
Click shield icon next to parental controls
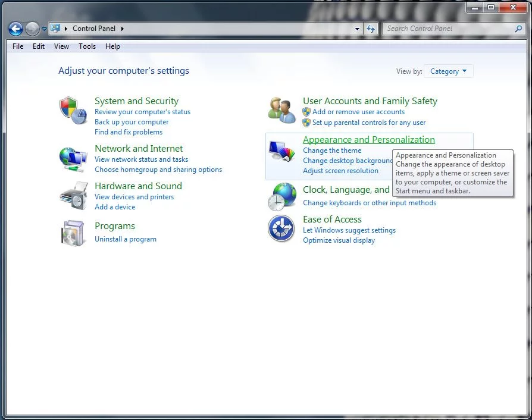306,123
